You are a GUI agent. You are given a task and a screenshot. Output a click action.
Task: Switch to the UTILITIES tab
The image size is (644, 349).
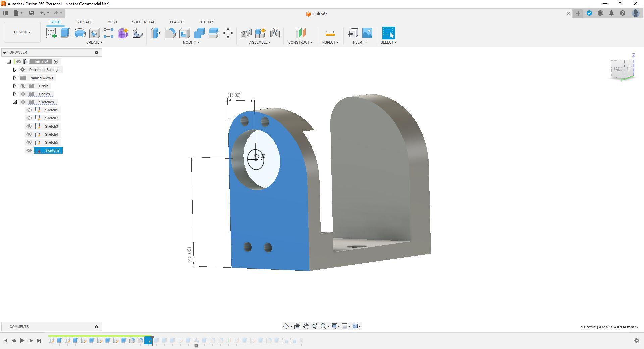(x=207, y=22)
